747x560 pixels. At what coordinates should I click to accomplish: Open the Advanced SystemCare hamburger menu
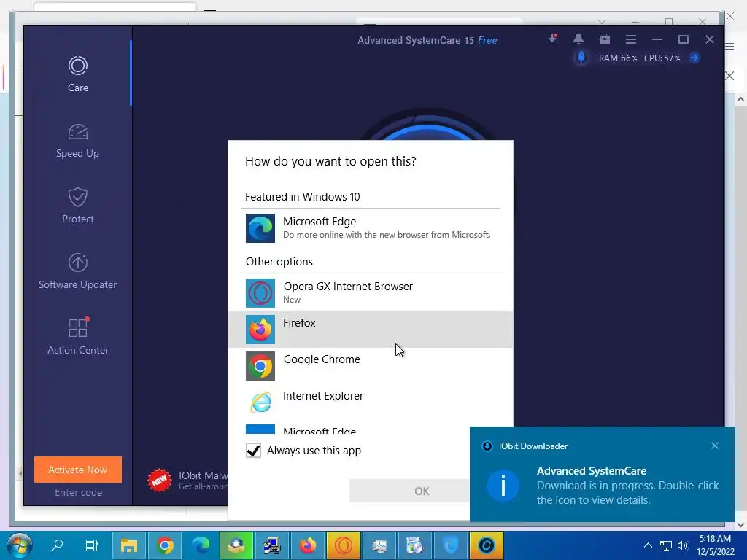point(631,39)
